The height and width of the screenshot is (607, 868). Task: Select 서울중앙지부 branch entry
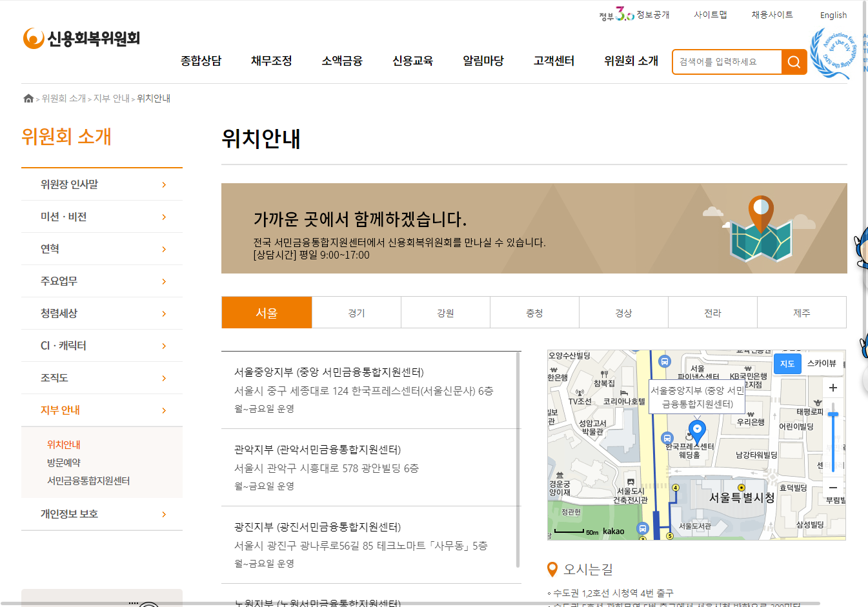click(x=371, y=390)
